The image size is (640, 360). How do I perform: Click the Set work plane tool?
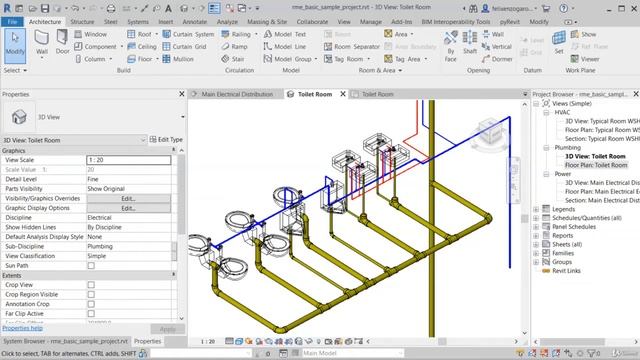[559, 42]
